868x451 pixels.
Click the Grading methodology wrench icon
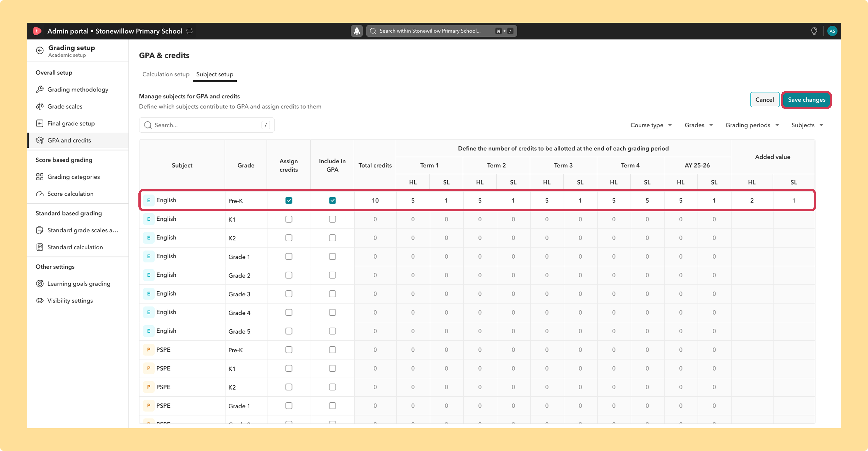[40, 89]
